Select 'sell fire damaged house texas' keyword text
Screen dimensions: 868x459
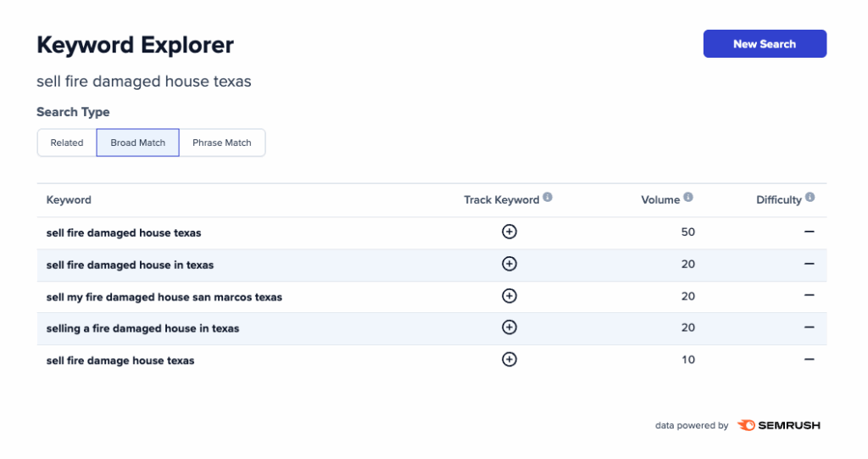point(124,232)
